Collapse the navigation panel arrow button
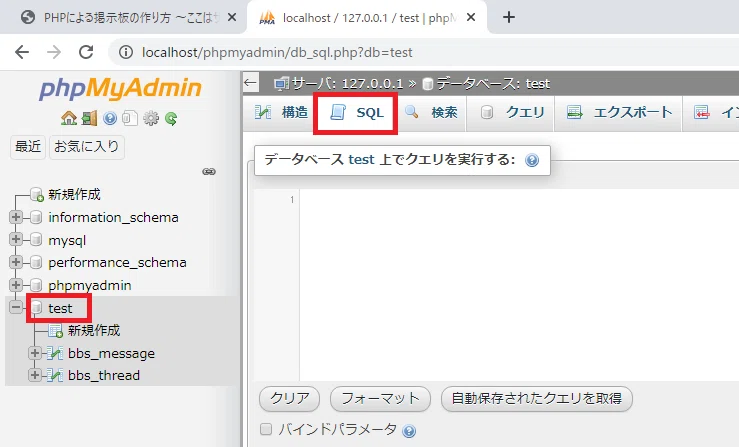 pyautogui.click(x=250, y=83)
